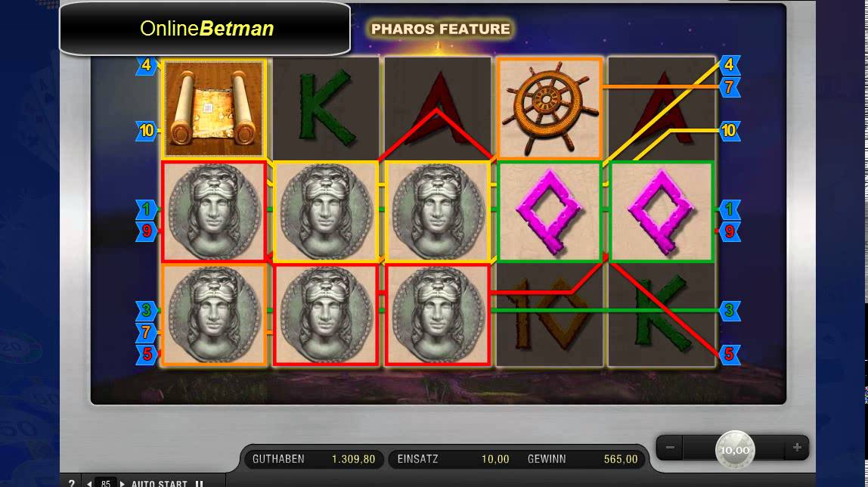This screenshot has width=868, height=487.
Task: Decrease auto start spin count arrow
Action: click(x=89, y=484)
